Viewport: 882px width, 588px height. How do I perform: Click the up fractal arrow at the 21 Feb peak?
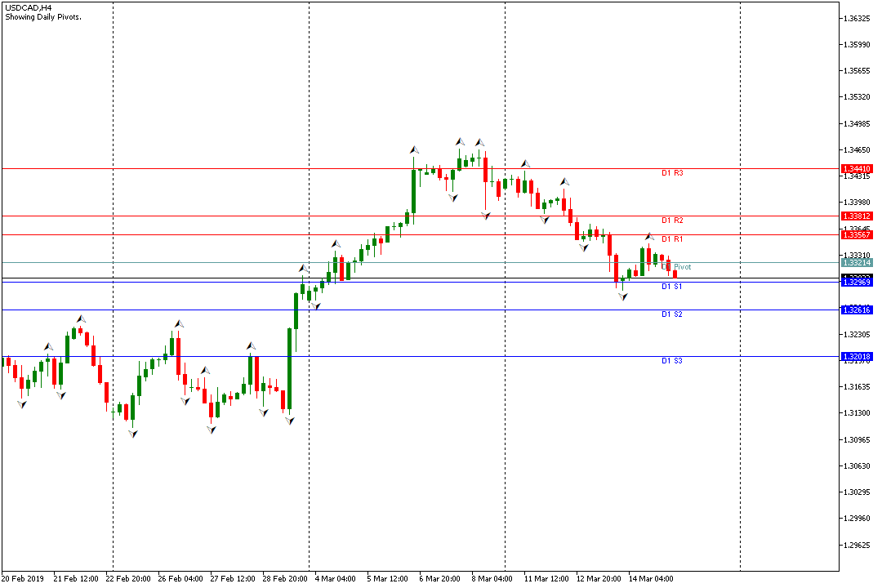tap(81, 318)
